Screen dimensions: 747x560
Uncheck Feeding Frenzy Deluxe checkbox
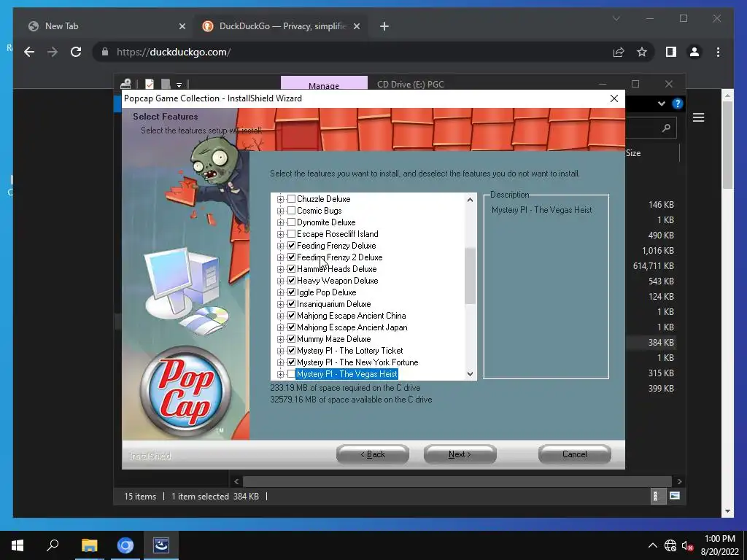pos(292,246)
